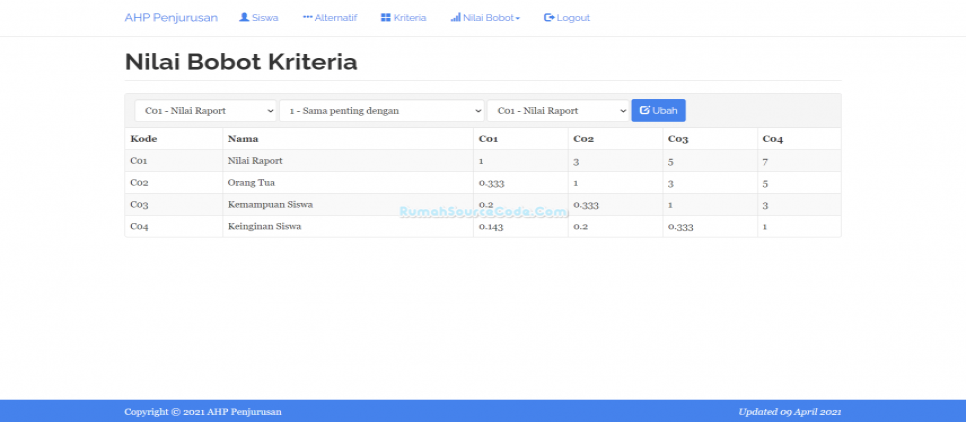
Task: Click the Updated 09 April 2021 footer text
Action: pos(790,412)
